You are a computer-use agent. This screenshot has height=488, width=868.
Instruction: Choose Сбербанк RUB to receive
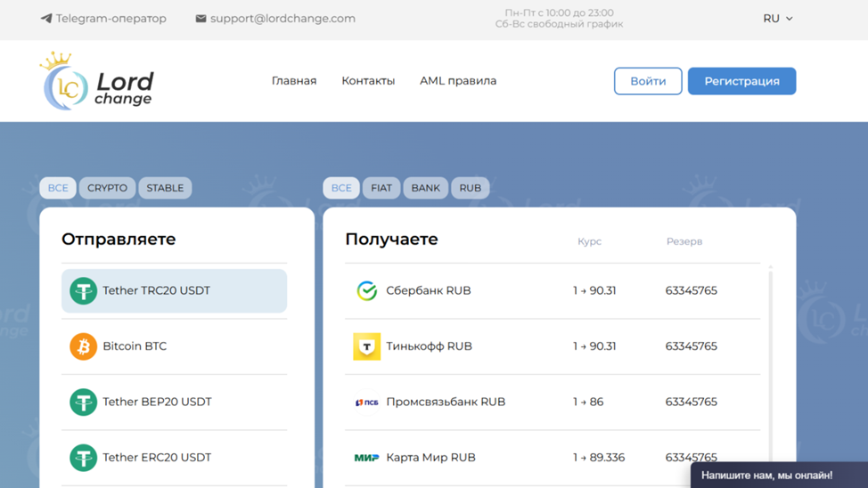click(x=553, y=291)
